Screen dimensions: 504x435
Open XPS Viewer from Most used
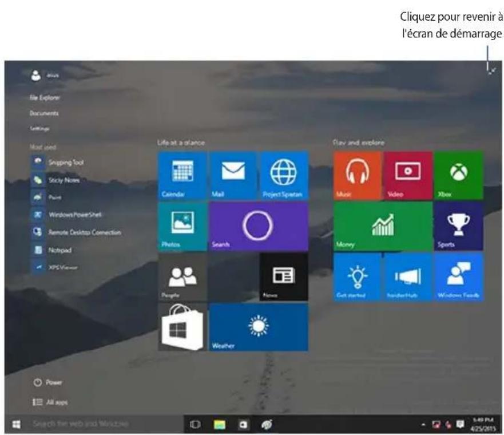(55, 267)
